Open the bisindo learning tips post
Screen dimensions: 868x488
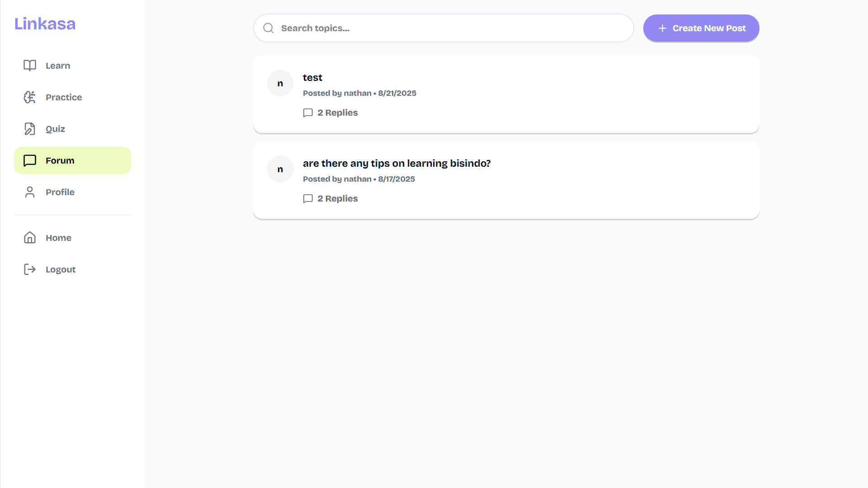pyautogui.click(x=396, y=163)
